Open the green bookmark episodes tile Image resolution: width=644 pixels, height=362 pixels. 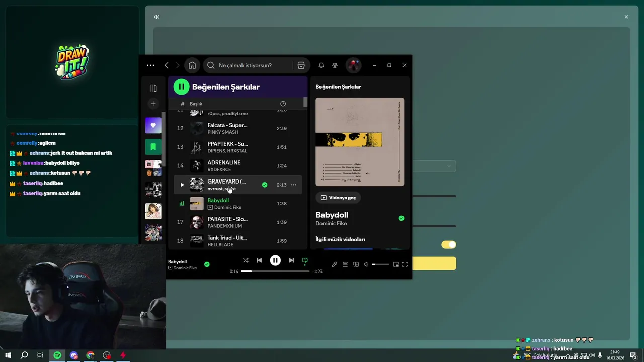click(153, 147)
